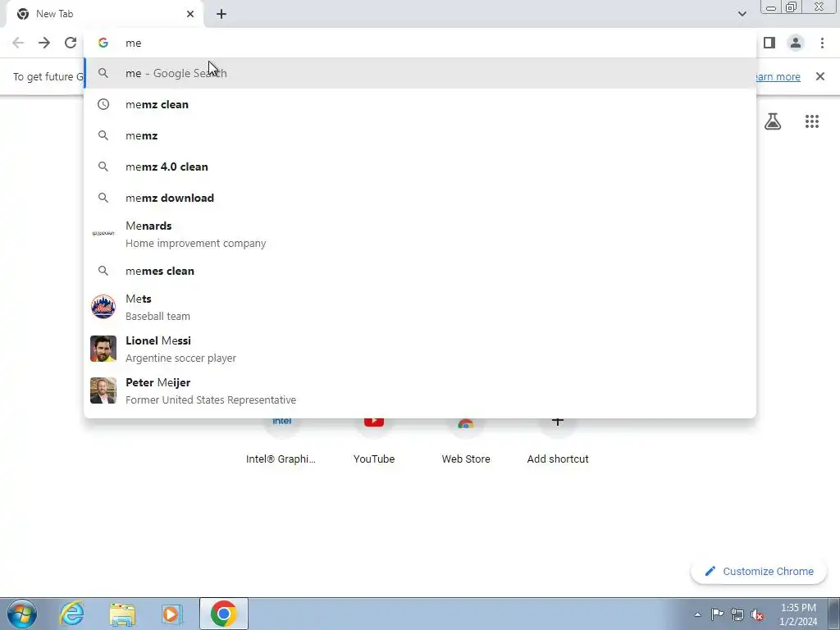Open the profile avatar menu
This screenshot has width=840, height=630.
(x=796, y=43)
